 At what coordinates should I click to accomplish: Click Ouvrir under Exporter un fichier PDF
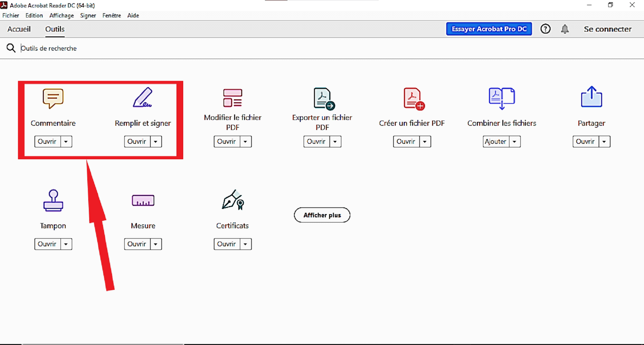click(x=317, y=142)
